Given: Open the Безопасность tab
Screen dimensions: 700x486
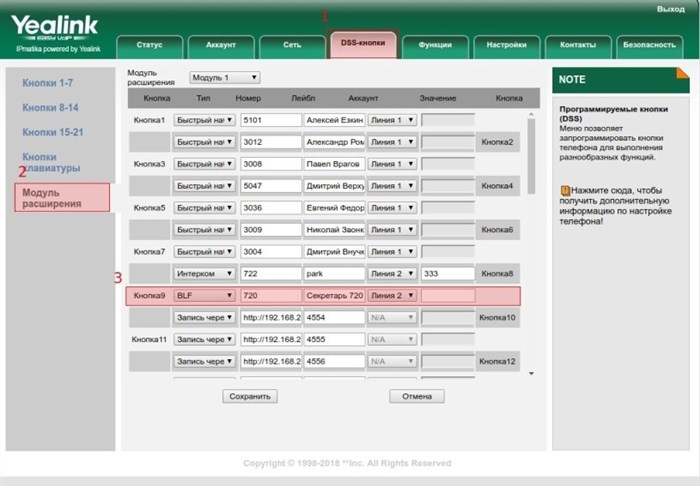Looking at the screenshot, I should pyautogui.click(x=649, y=46).
